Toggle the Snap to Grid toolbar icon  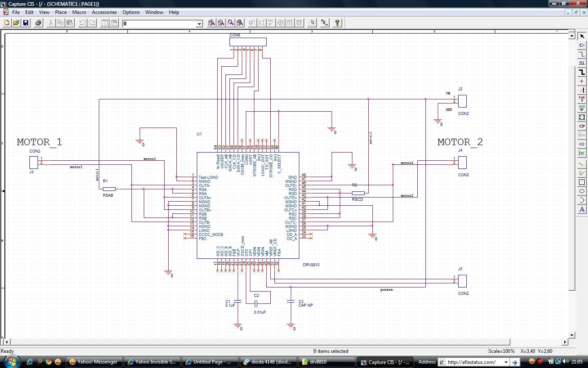[312, 23]
